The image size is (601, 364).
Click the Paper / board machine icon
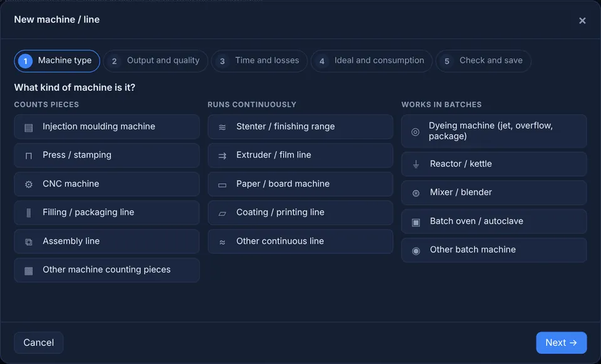222,185
